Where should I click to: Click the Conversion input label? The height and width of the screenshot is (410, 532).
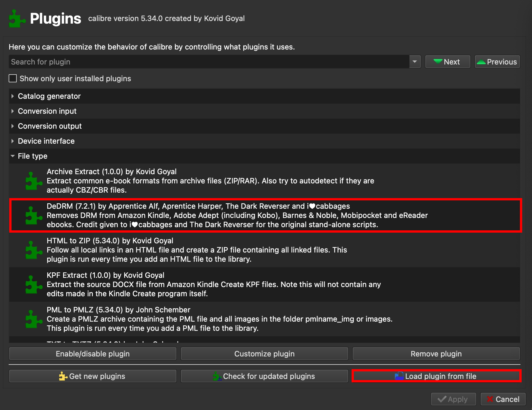click(47, 111)
